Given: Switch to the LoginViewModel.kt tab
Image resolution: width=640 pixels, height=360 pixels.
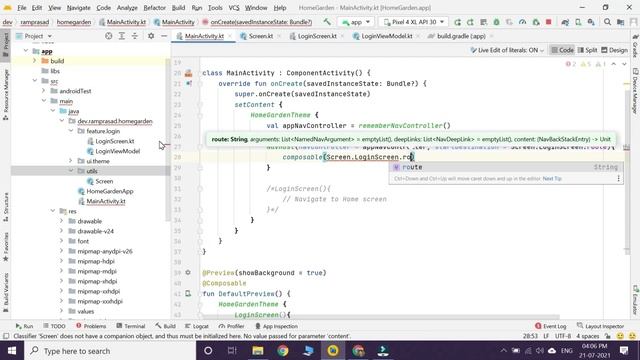Looking at the screenshot, I should (x=387, y=36).
